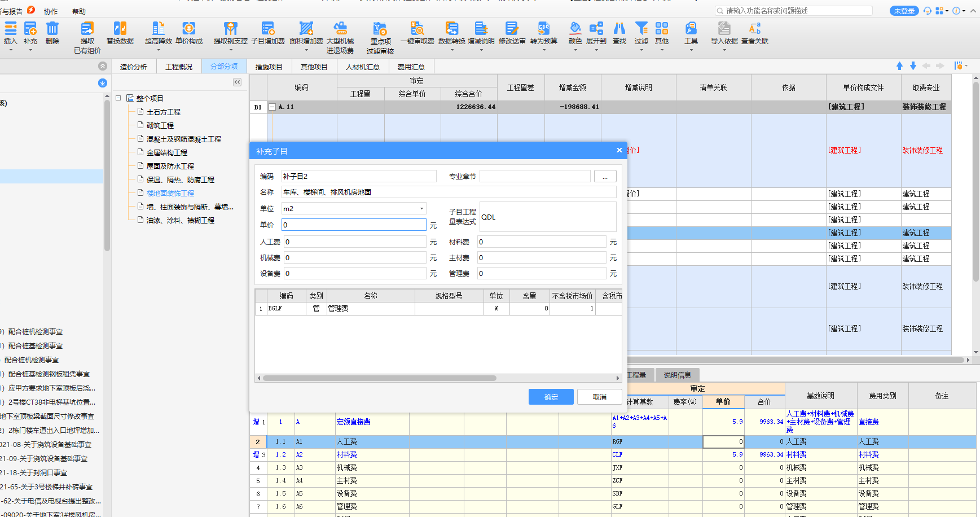Select 土石方工程 in the tree
The height and width of the screenshot is (517, 980).
click(x=164, y=112)
